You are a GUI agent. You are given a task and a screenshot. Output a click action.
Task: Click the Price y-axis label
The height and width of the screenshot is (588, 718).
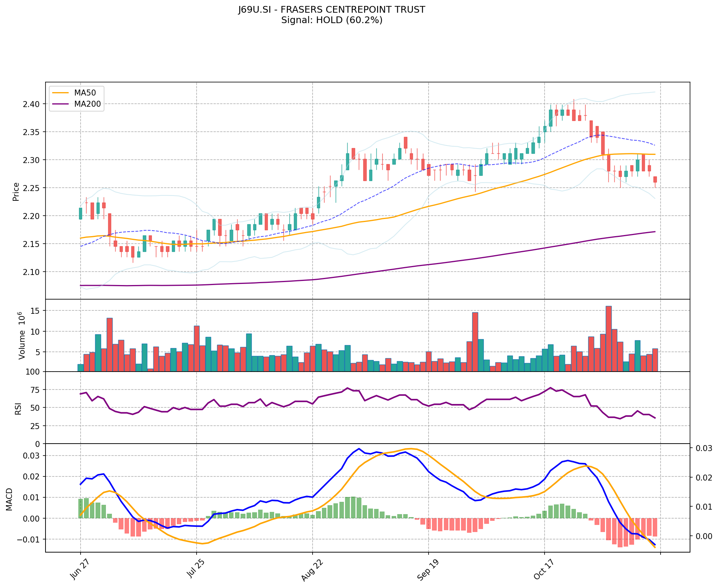coord(16,191)
